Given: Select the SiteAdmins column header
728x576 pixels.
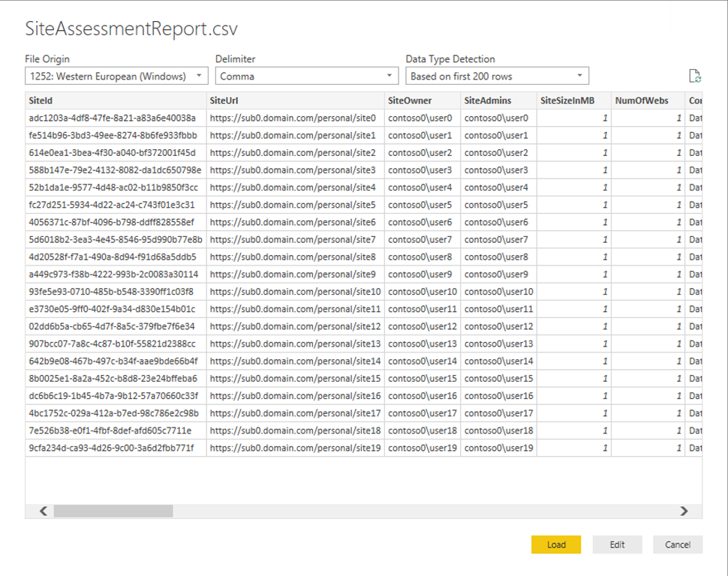Looking at the screenshot, I should coord(498,100).
